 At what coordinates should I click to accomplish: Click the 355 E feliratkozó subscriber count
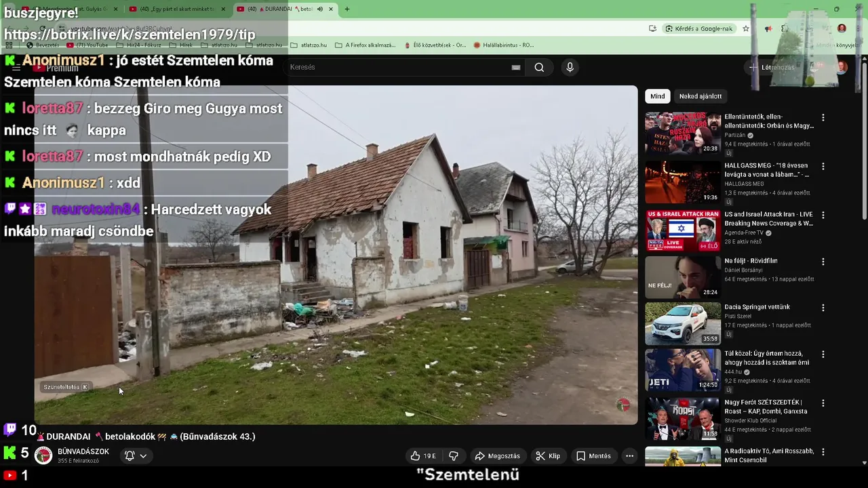(x=78, y=461)
